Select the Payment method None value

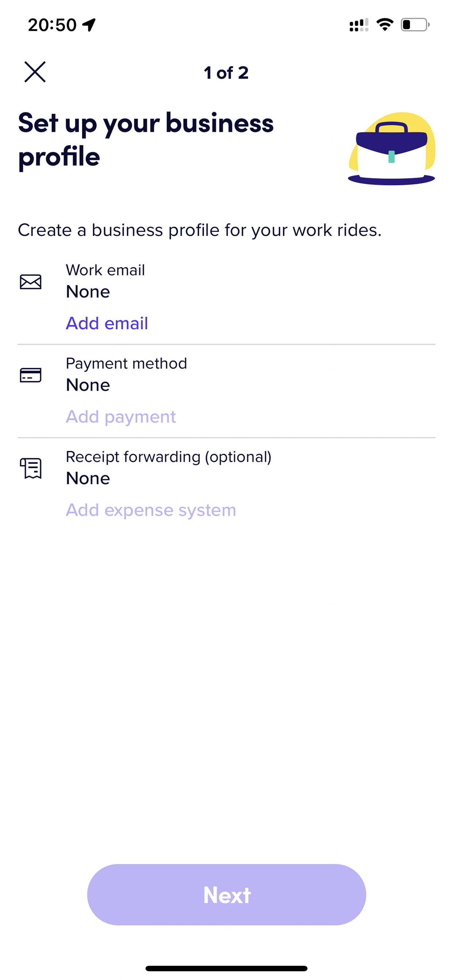[x=88, y=385]
